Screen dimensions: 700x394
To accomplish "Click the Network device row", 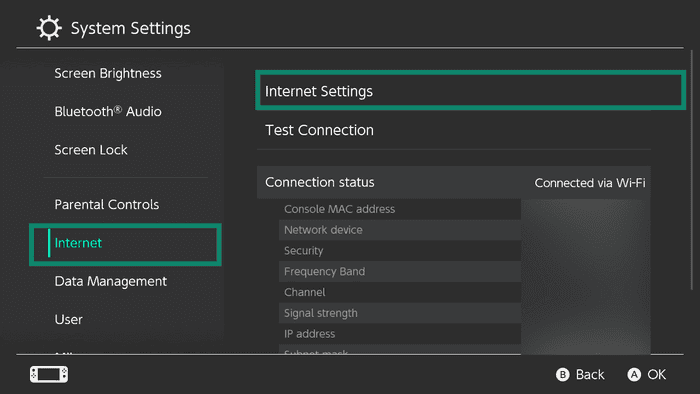I will [x=400, y=230].
